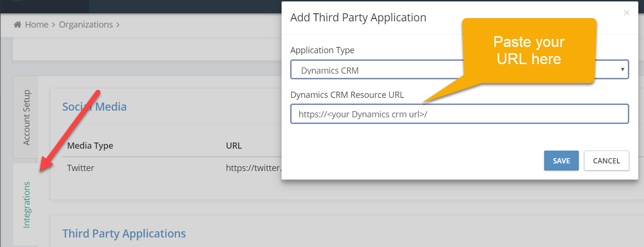This screenshot has height=247, width=644.
Task: Click the Home icon in breadcrumb
Action: tap(18, 24)
